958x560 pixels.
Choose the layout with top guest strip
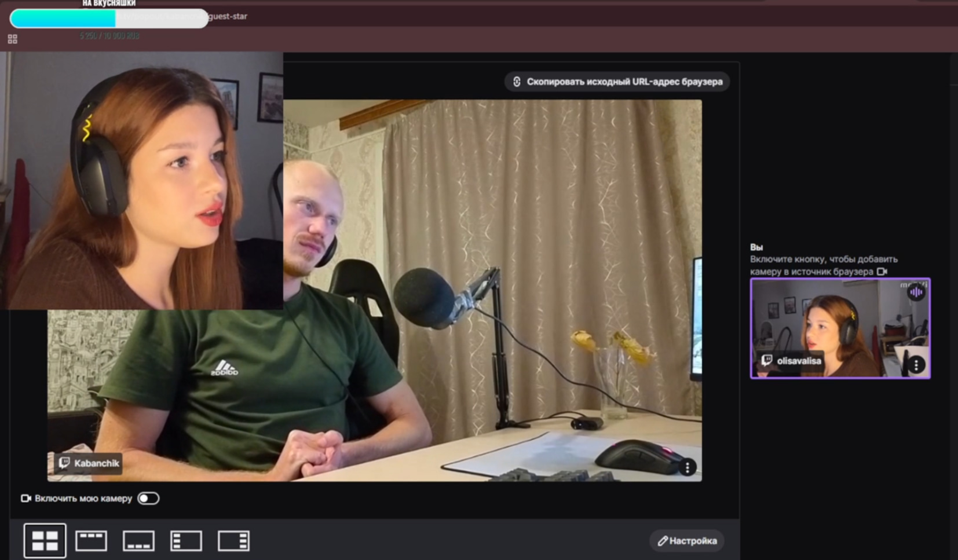click(x=92, y=540)
